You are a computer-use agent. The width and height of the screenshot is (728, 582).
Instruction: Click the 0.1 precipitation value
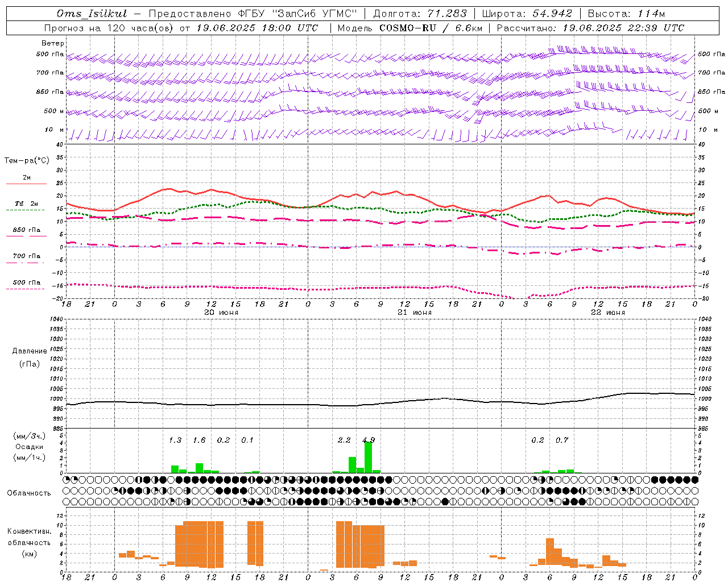point(247,440)
